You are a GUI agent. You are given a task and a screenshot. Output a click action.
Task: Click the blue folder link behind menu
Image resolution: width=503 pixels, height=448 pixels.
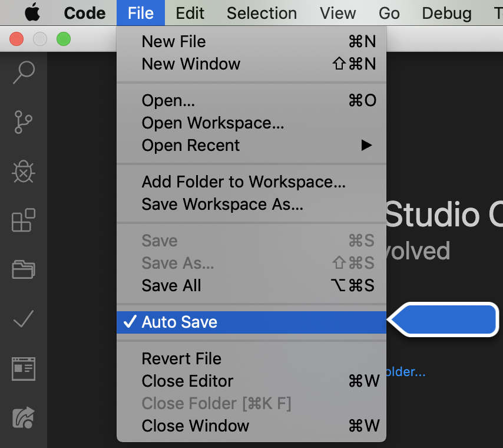[x=405, y=373]
